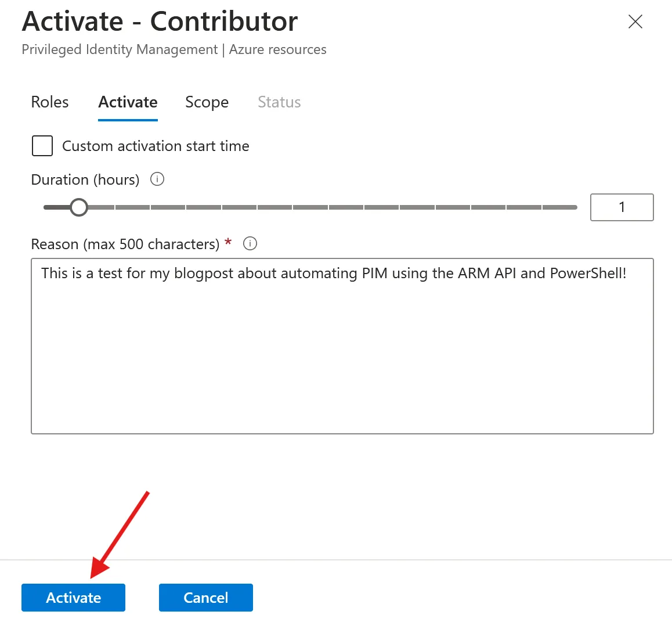The image size is (672, 622).
Task: Click the filled slider portion left of the handle
Action: pos(56,207)
